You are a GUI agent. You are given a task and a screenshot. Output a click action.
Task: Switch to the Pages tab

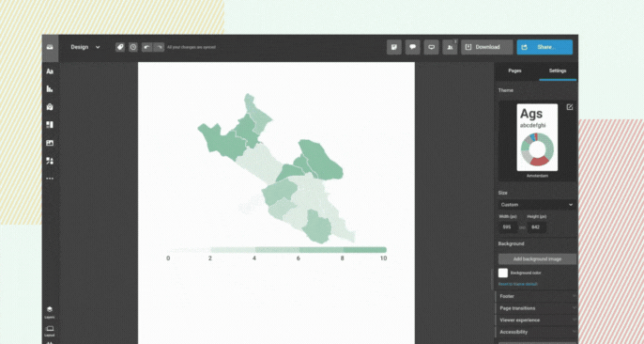click(x=514, y=71)
